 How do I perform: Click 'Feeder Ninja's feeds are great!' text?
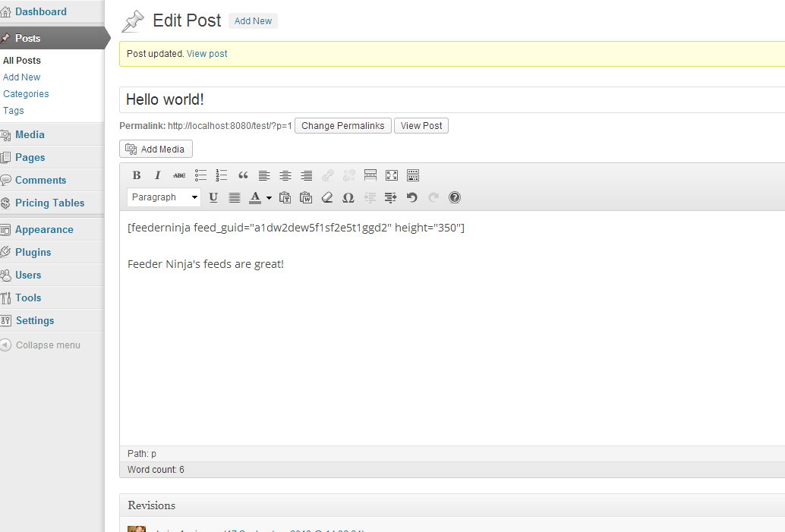[x=206, y=264]
